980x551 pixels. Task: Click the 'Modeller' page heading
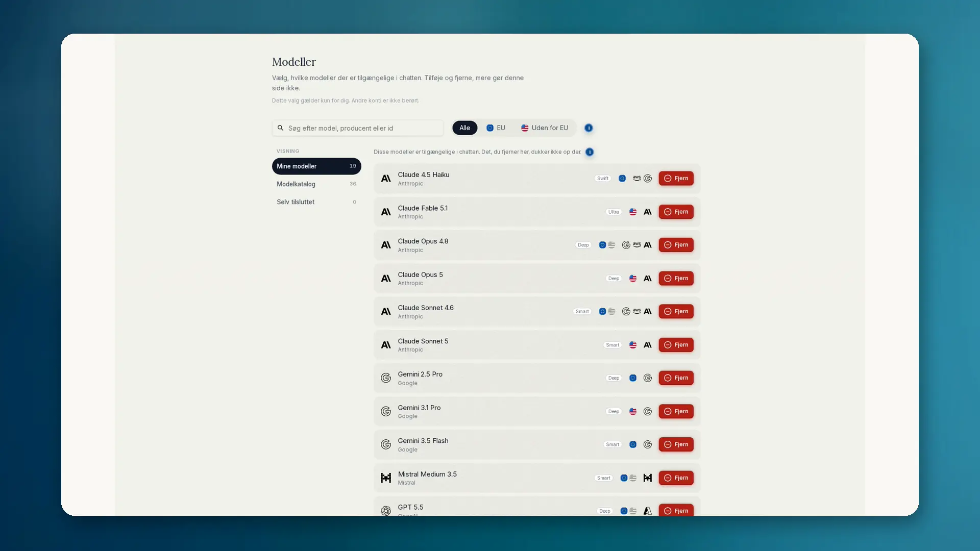coord(294,62)
